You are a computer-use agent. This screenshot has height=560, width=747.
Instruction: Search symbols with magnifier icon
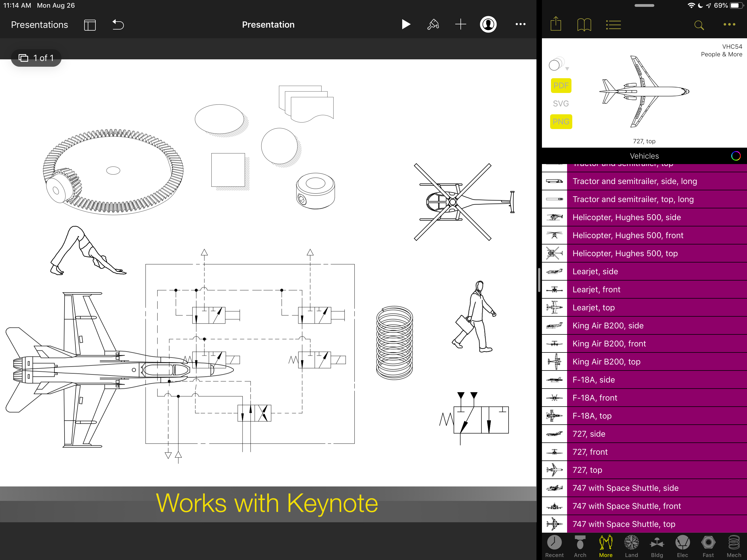(x=699, y=25)
